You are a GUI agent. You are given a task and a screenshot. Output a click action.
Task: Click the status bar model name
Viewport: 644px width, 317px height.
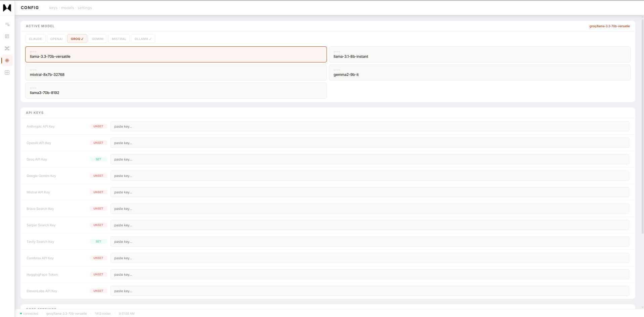click(x=67, y=314)
